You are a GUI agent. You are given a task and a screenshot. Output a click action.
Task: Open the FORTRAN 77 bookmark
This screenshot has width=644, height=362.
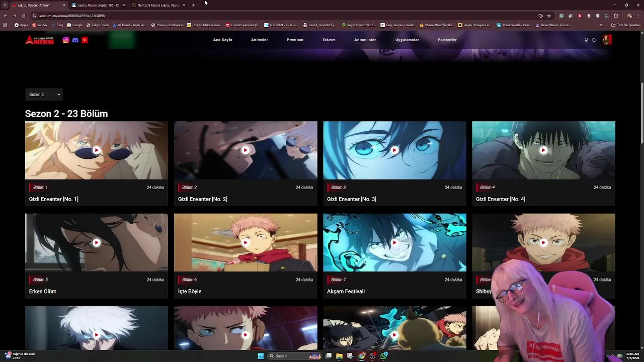click(x=281, y=25)
